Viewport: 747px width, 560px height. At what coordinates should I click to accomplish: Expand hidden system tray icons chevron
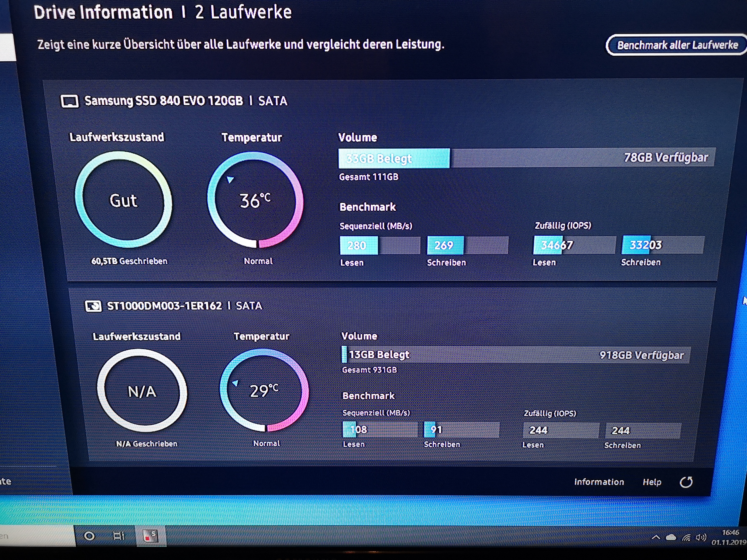(656, 537)
